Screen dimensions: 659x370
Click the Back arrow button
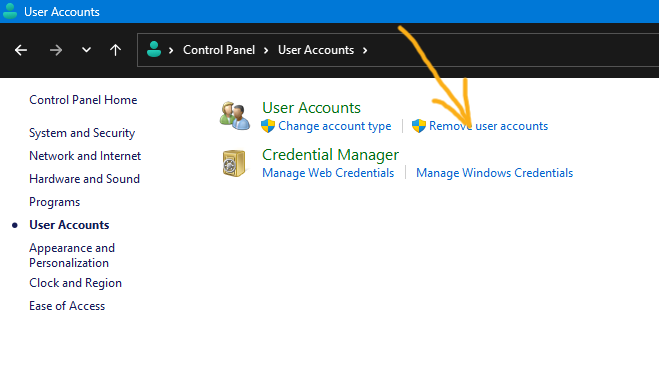click(21, 50)
